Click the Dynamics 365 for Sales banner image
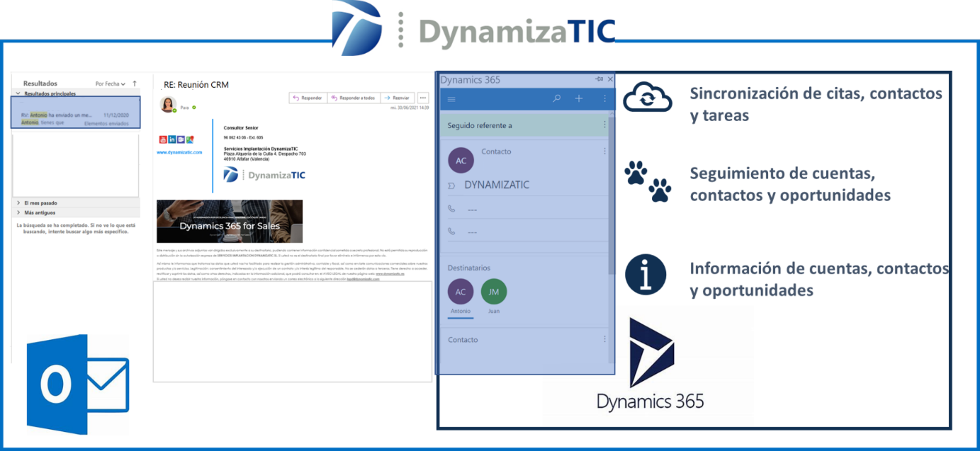The height and width of the screenshot is (451, 980). tap(230, 221)
